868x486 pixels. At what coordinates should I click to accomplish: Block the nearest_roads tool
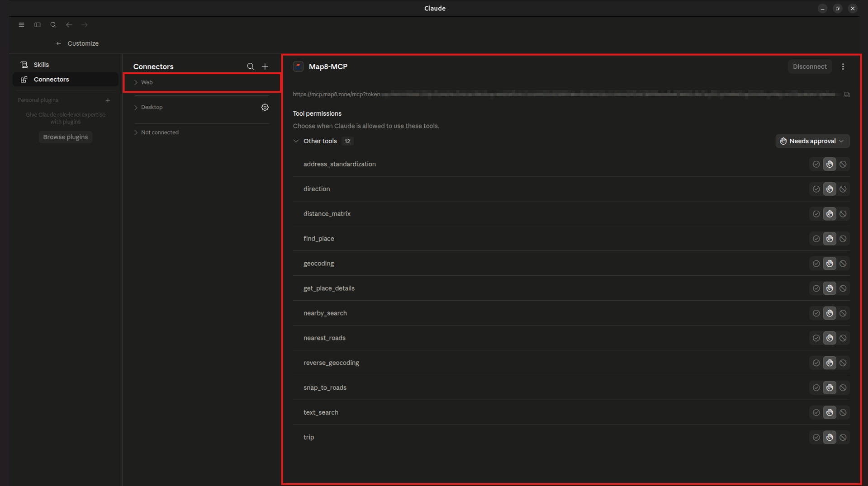[843, 338]
